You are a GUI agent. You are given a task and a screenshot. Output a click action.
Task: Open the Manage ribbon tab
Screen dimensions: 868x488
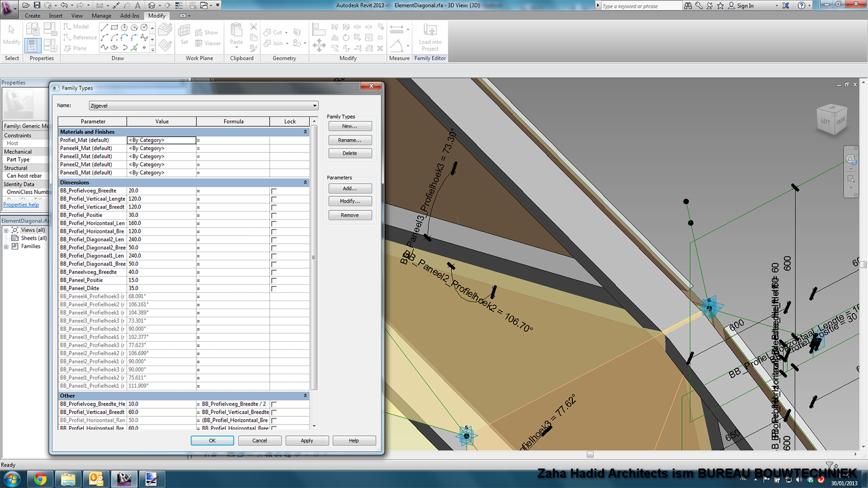point(101,16)
